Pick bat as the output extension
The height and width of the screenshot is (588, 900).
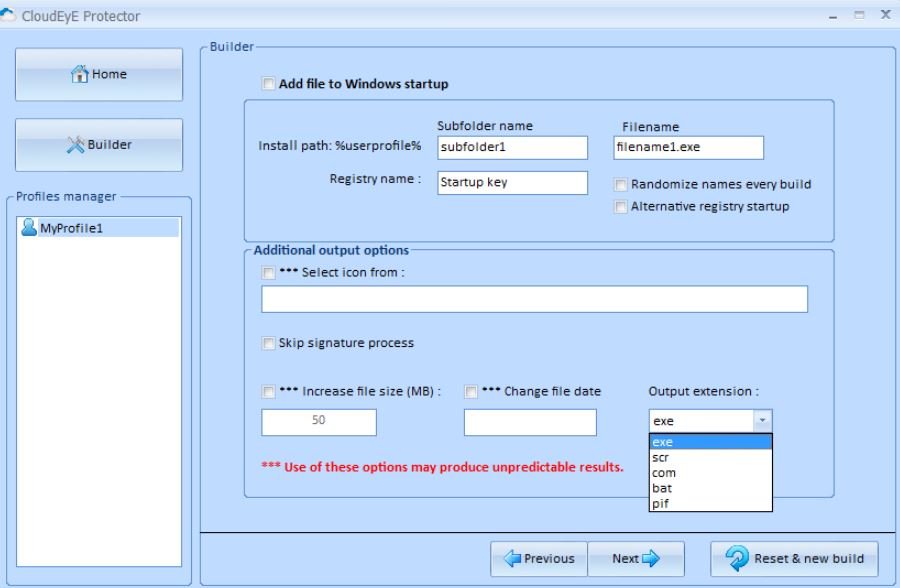(x=711, y=488)
